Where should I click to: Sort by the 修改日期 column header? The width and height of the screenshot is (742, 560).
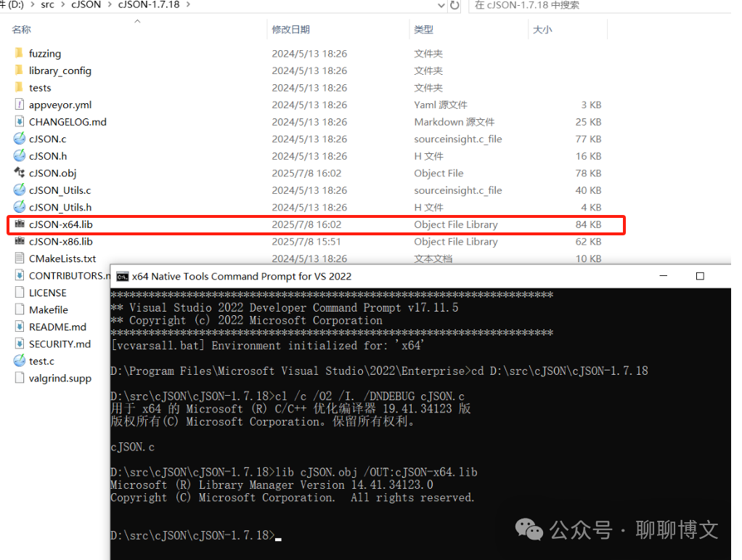tap(290, 29)
